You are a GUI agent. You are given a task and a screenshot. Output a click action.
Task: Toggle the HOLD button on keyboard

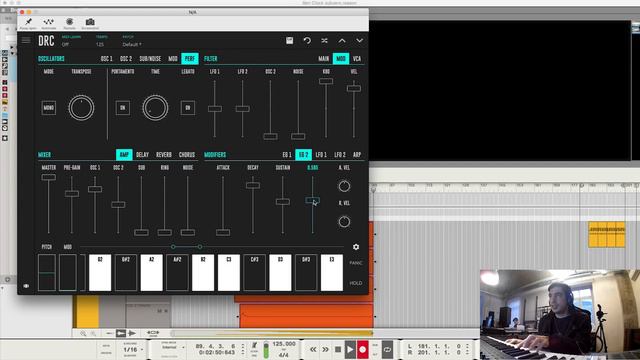(356, 283)
